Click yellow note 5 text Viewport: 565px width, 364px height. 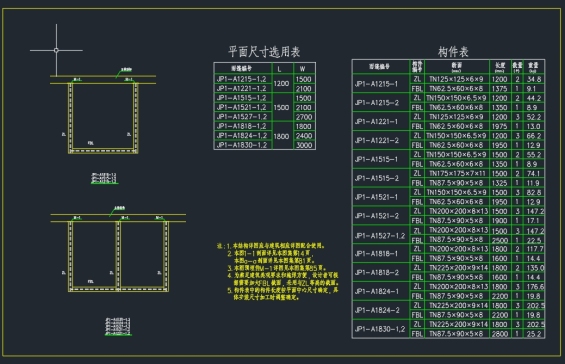point(283,294)
